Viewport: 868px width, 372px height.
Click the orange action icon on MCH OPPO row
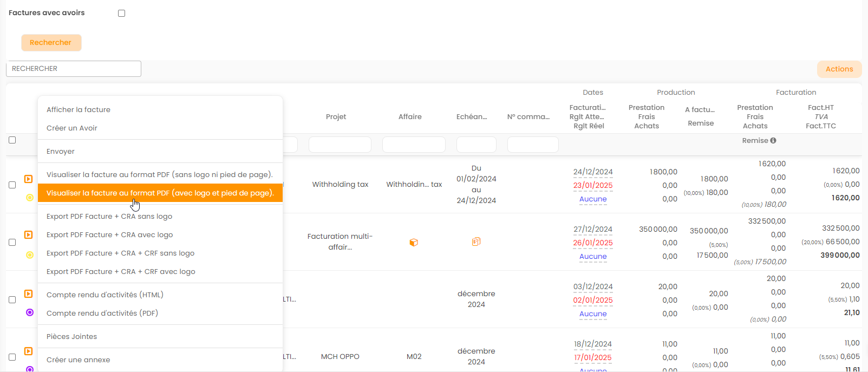[x=29, y=351]
